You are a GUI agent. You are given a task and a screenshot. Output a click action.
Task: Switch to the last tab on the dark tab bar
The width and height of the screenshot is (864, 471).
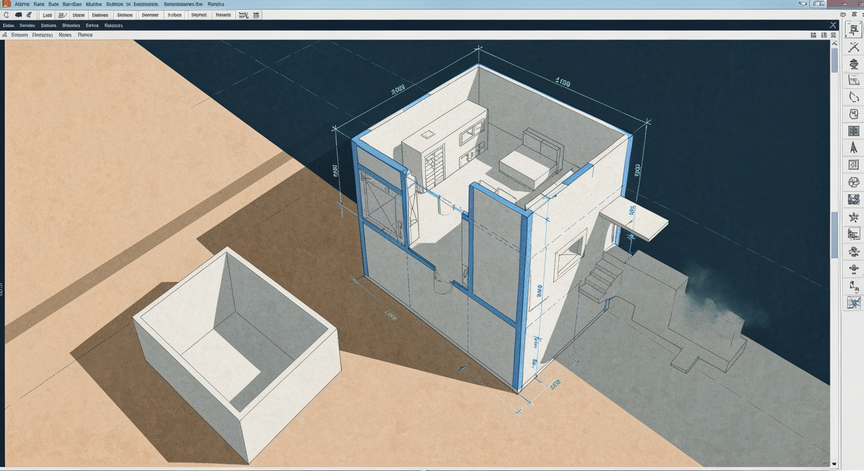coord(114,25)
